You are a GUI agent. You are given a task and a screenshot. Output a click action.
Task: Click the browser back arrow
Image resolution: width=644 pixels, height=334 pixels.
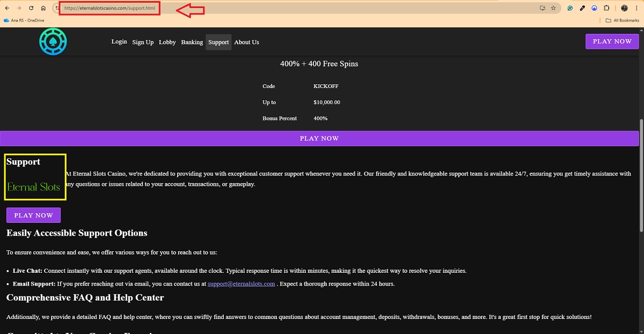(x=6, y=8)
